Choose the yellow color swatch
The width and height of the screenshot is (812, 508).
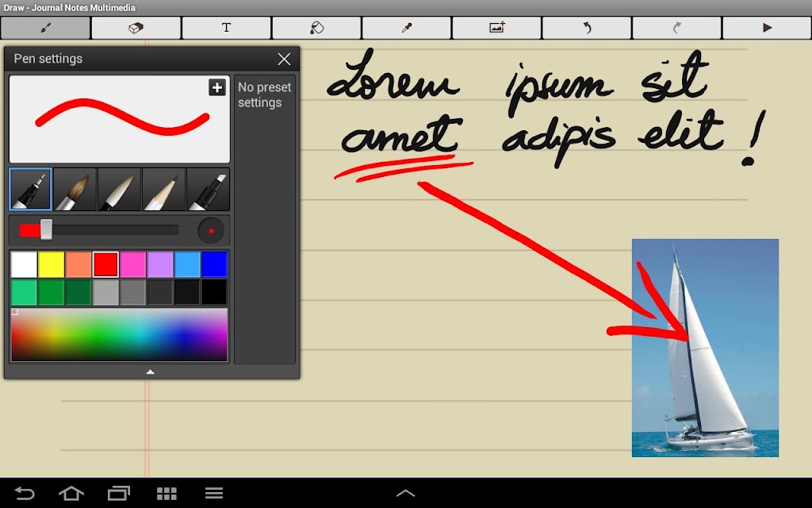[x=52, y=264]
